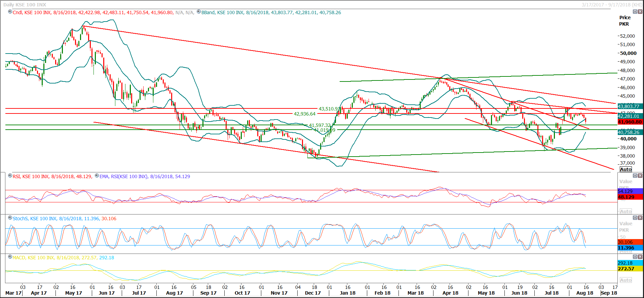Minimize the price chart pane

pyautogui.click(x=635, y=12)
